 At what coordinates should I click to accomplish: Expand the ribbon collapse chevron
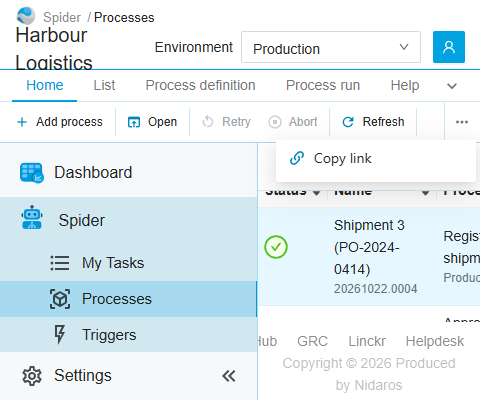pyautogui.click(x=452, y=86)
